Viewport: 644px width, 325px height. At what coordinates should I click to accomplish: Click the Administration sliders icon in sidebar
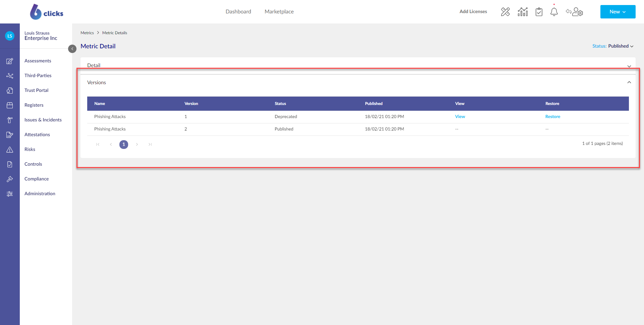10,194
